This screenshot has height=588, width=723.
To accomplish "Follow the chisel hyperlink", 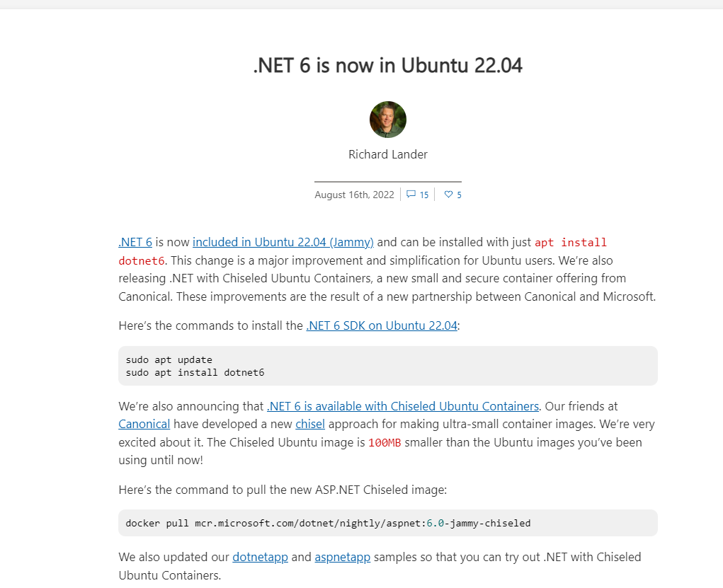I will coord(310,425).
